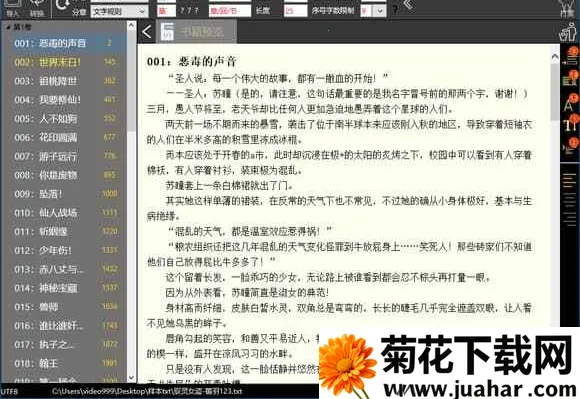
Task: Click the question mark help icon
Action: tap(395, 10)
